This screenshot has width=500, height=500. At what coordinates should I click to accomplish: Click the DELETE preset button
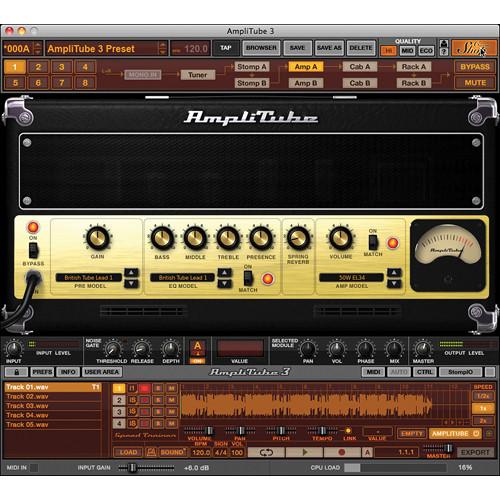[361, 48]
